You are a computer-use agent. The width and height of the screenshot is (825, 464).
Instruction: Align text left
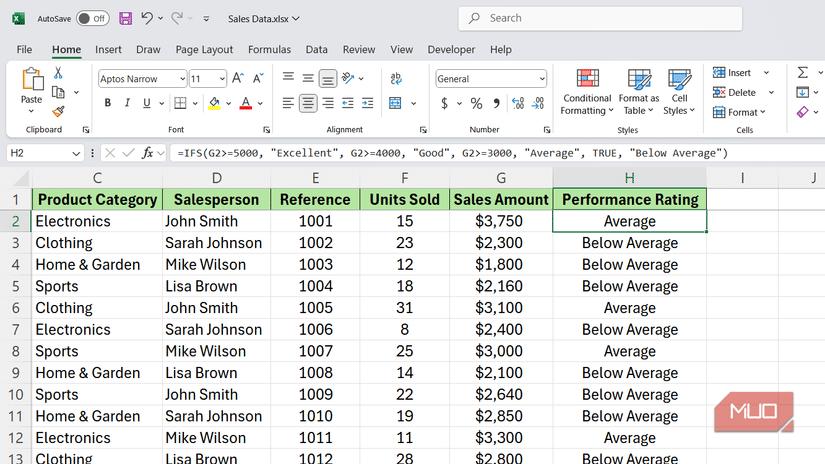click(x=288, y=103)
